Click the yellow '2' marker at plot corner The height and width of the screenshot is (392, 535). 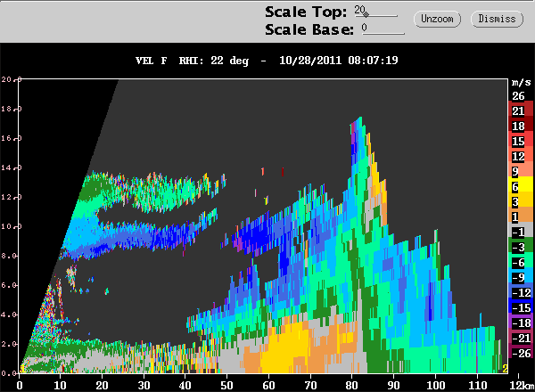point(505,369)
